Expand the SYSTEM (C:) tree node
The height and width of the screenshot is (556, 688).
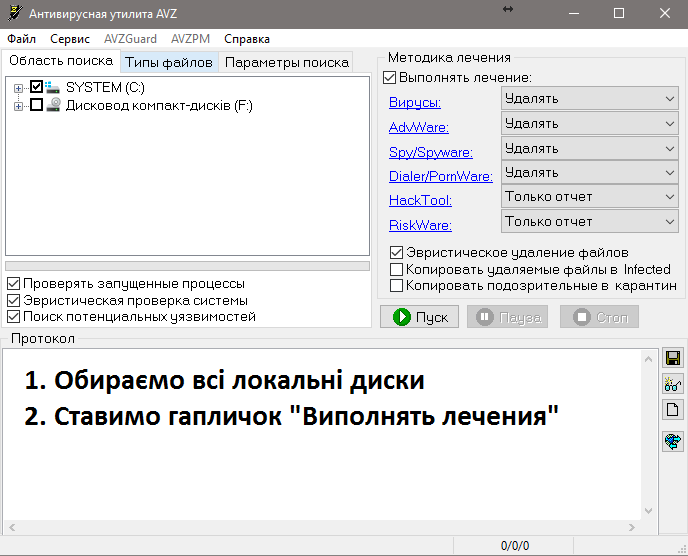18,88
